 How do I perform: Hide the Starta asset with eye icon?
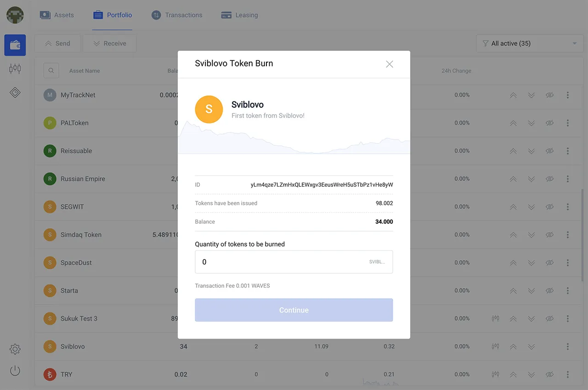549,291
